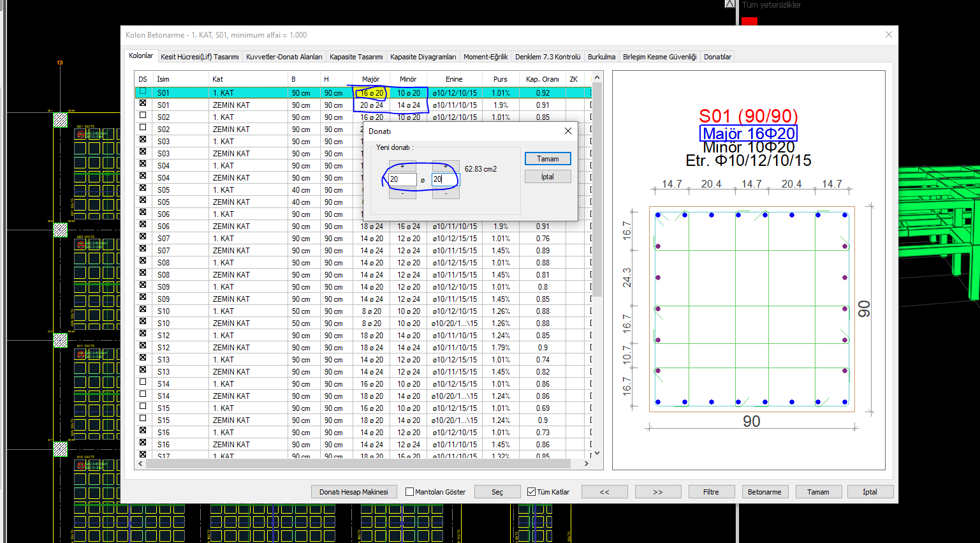Click the 'Majör 16Φ20' label in section preview
This screenshot has width=980, height=543.
coord(749,133)
